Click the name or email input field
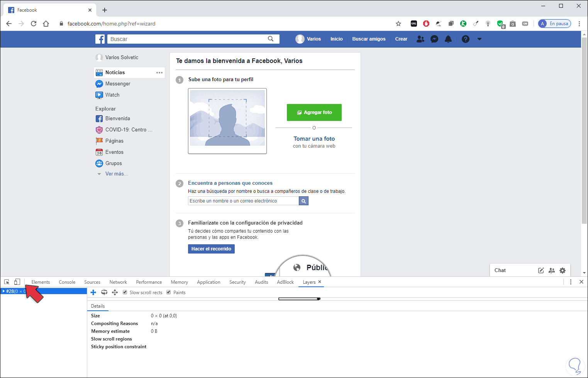The height and width of the screenshot is (378, 588). tap(244, 201)
